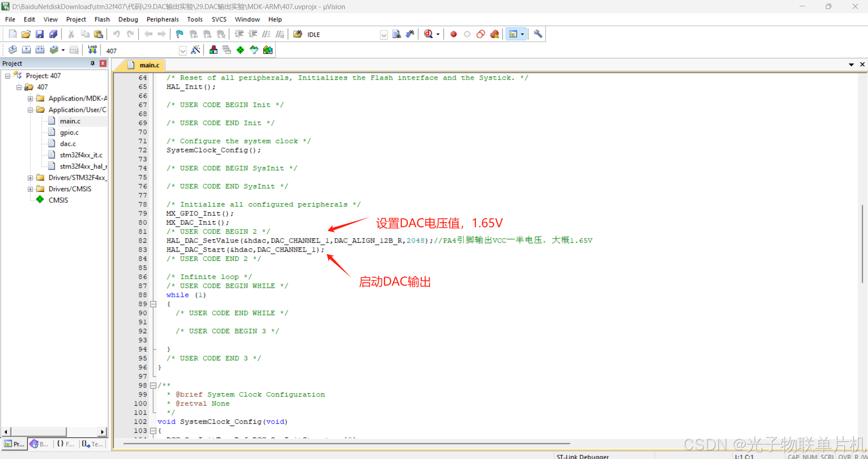Click the Undo toolbar button
868x459 pixels.
click(x=117, y=34)
